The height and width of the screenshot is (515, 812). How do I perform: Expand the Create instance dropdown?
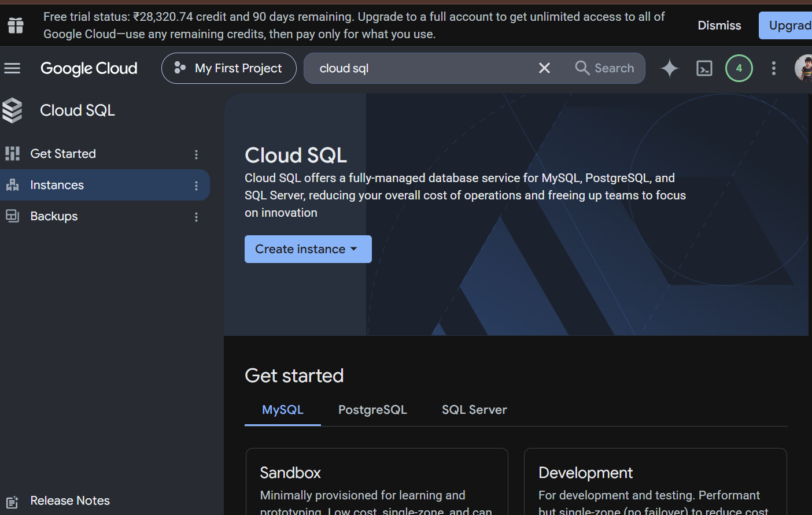pyautogui.click(x=308, y=249)
